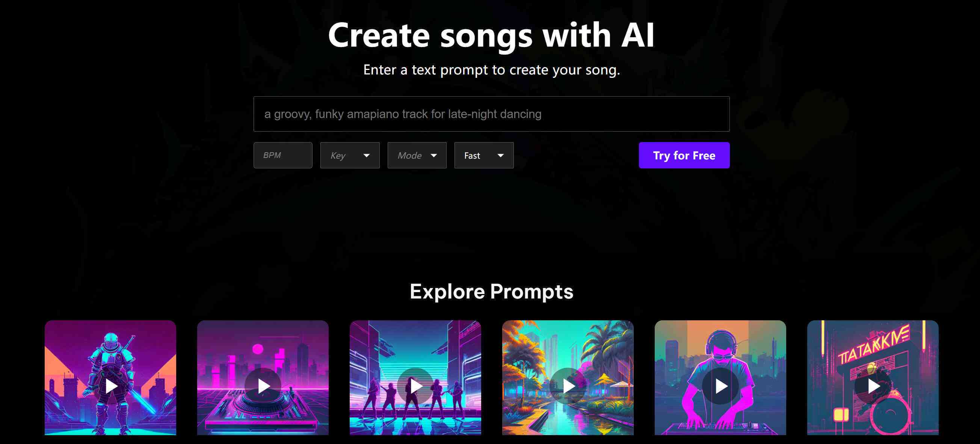Toggle the Fast speed mode option
The width and height of the screenshot is (980, 444).
coord(482,155)
